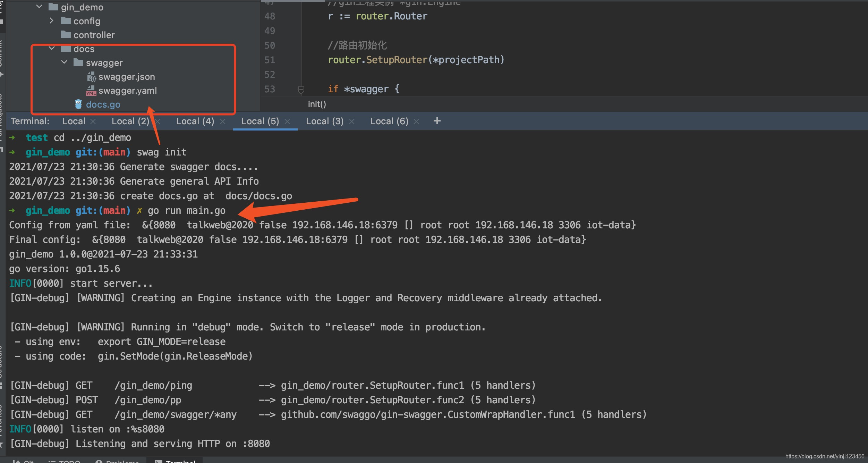Open swagger.yaml via its YML file icon
Image resolution: width=868 pixels, height=463 pixels.
click(x=91, y=91)
